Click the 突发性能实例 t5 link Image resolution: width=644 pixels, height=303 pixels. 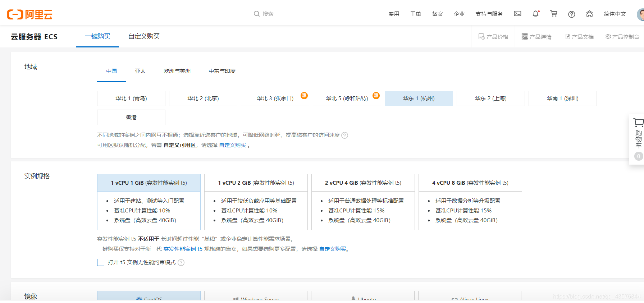[x=183, y=249]
